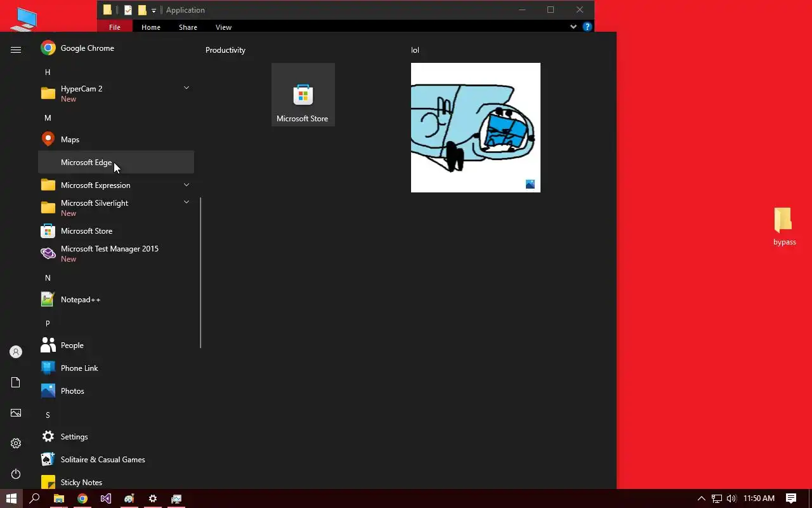Click the Microsoft Store tile under Productivity
Image resolution: width=812 pixels, height=508 pixels.
pos(303,95)
